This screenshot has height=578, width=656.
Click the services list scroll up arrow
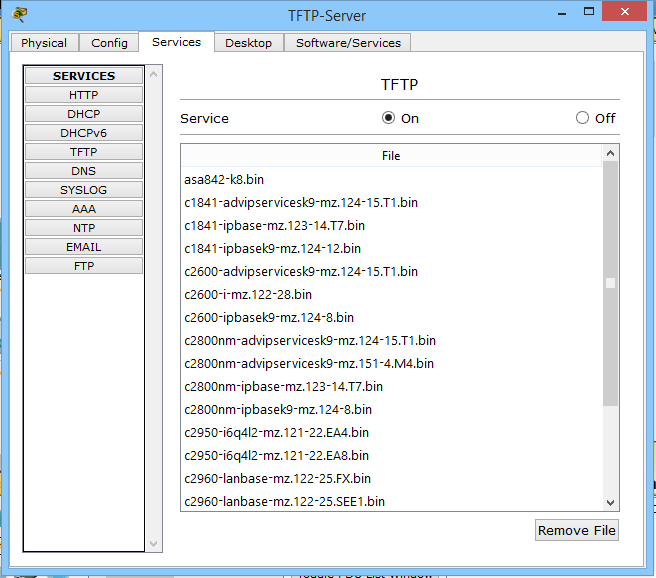pos(154,74)
